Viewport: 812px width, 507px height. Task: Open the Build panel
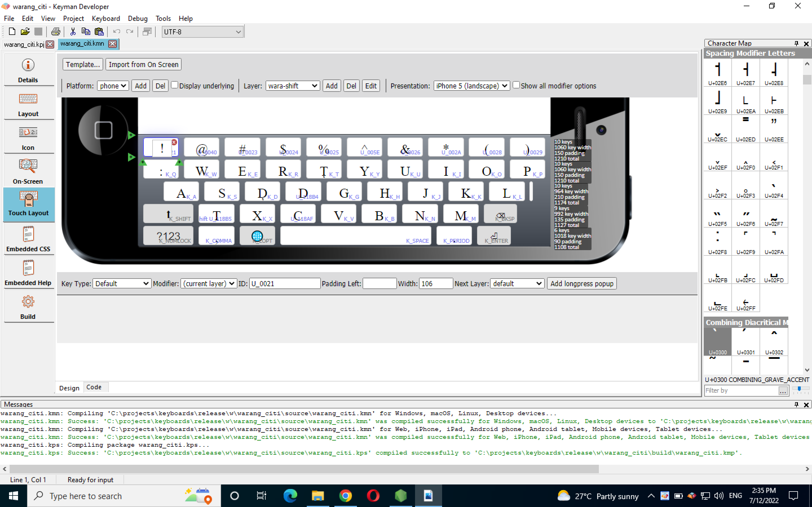click(28, 306)
